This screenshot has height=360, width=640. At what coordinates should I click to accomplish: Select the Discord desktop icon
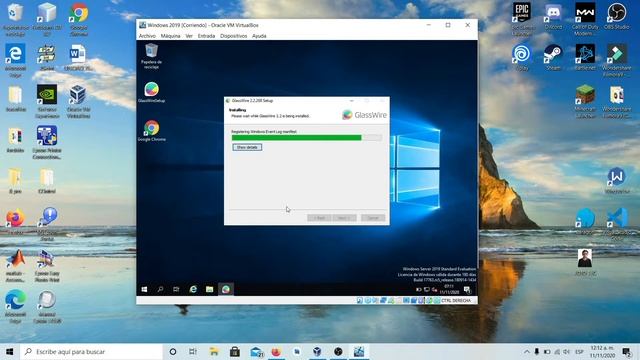tap(553, 17)
